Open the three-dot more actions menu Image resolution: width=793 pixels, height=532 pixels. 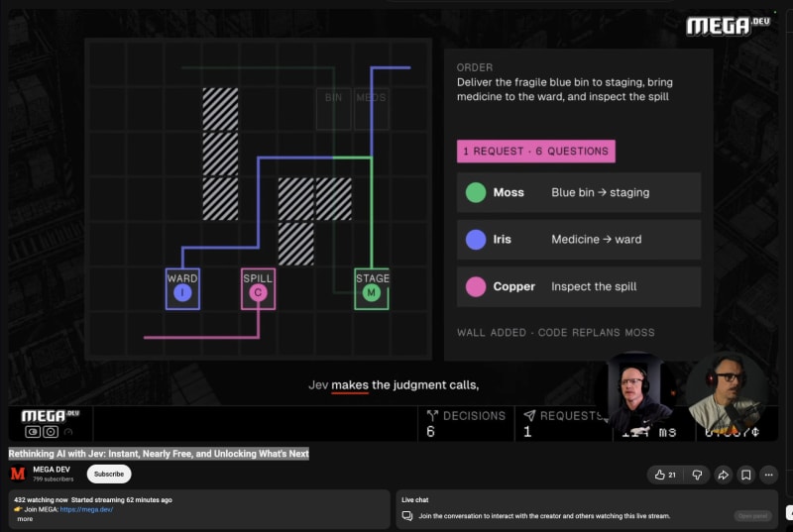769,475
